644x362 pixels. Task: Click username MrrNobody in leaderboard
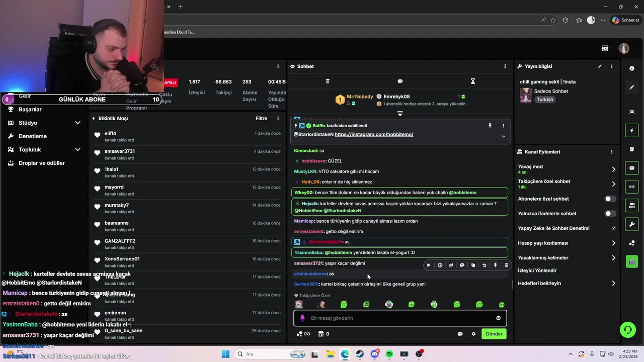tap(360, 97)
